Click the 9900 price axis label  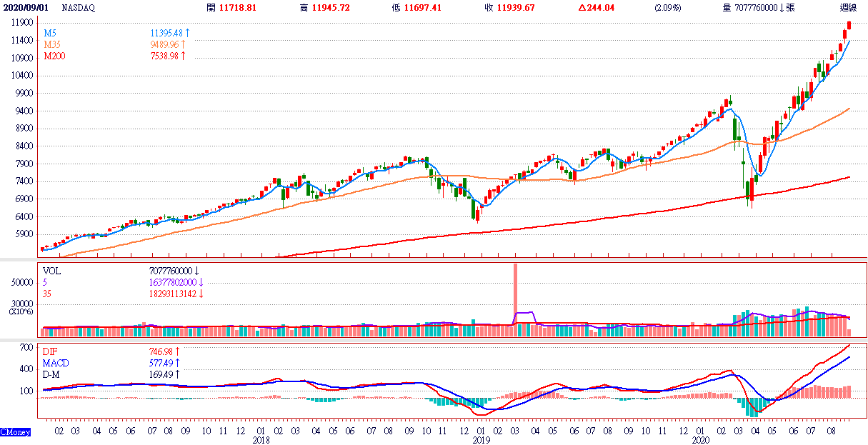tap(26, 93)
